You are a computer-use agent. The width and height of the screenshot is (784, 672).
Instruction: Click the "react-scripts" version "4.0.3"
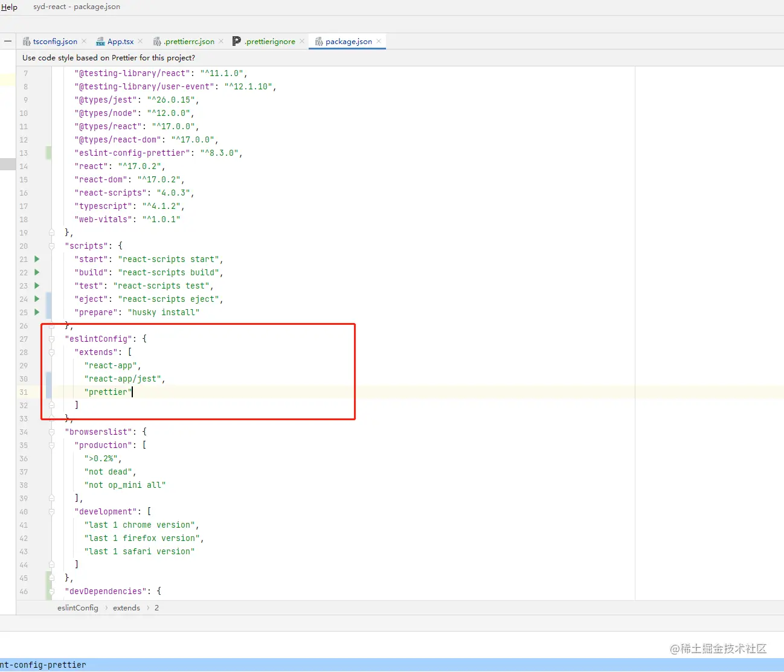[173, 193]
